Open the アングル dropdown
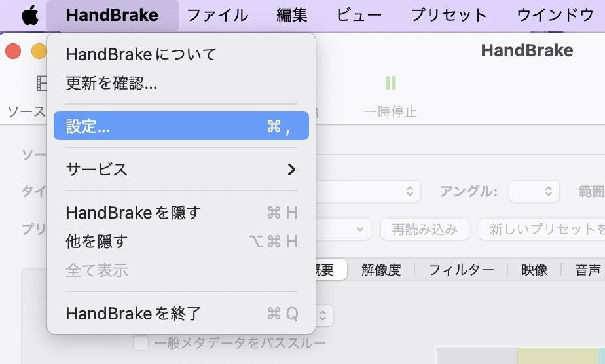This screenshot has height=364, width=605. [534, 192]
